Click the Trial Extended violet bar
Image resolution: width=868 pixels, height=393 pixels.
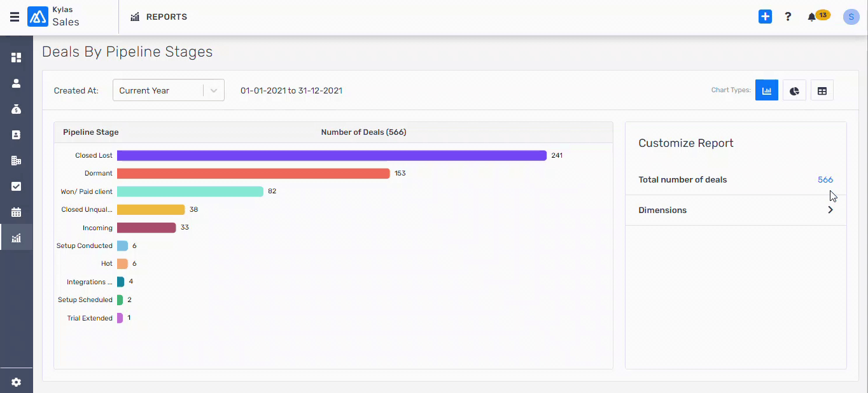(120, 318)
